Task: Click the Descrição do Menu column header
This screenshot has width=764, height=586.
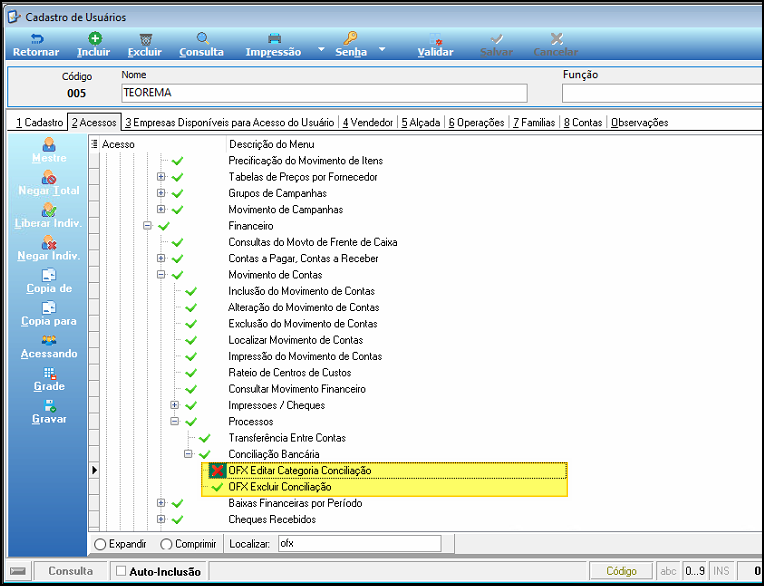Action: pos(271,144)
